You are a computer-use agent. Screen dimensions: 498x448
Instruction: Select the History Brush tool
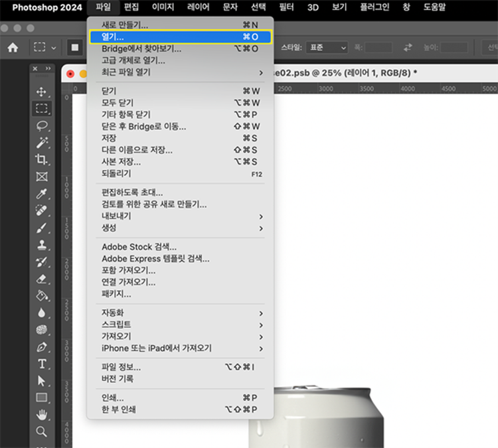click(42, 262)
